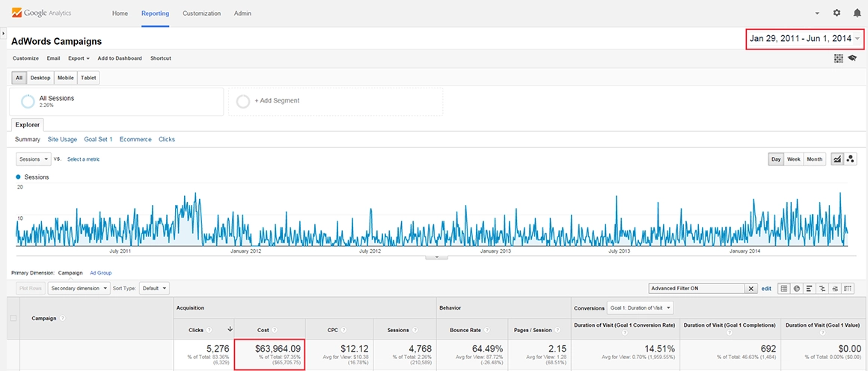Click the Shortcut button
The height and width of the screenshot is (371, 868).
[x=161, y=58]
